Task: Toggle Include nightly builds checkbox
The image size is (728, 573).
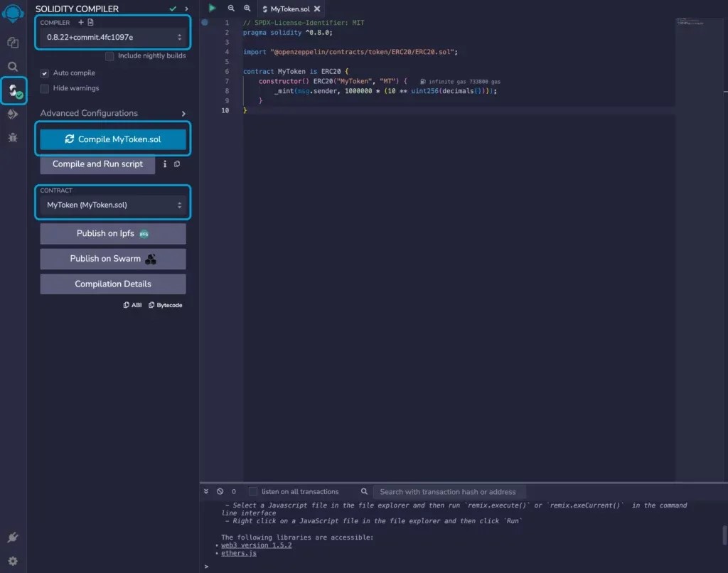Action: click(109, 56)
